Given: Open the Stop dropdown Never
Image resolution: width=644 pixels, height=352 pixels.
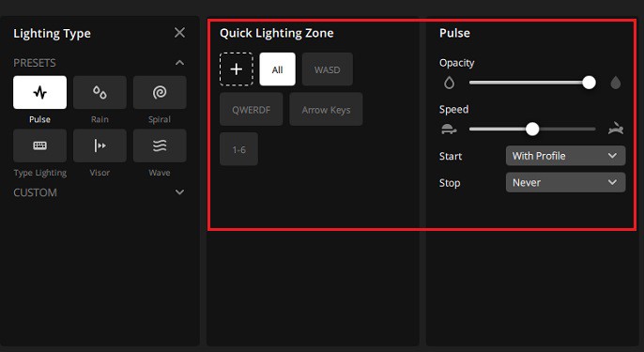Looking at the screenshot, I should (565, 182).
